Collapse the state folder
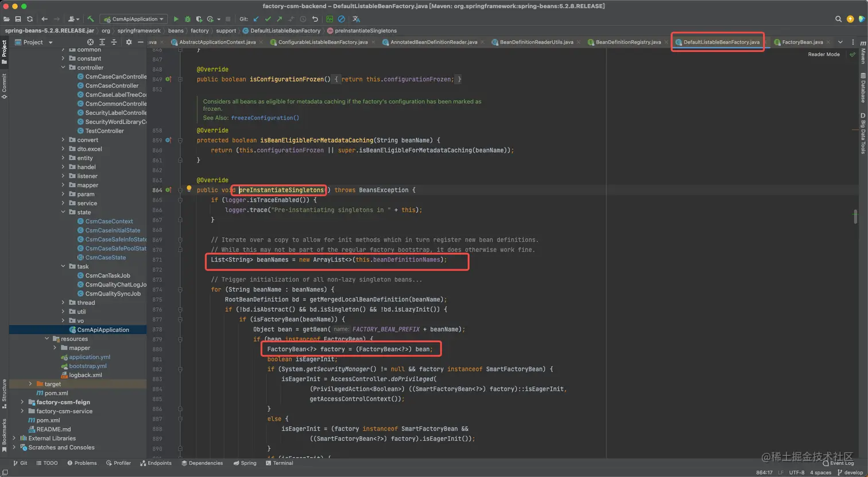 (63, 212)
